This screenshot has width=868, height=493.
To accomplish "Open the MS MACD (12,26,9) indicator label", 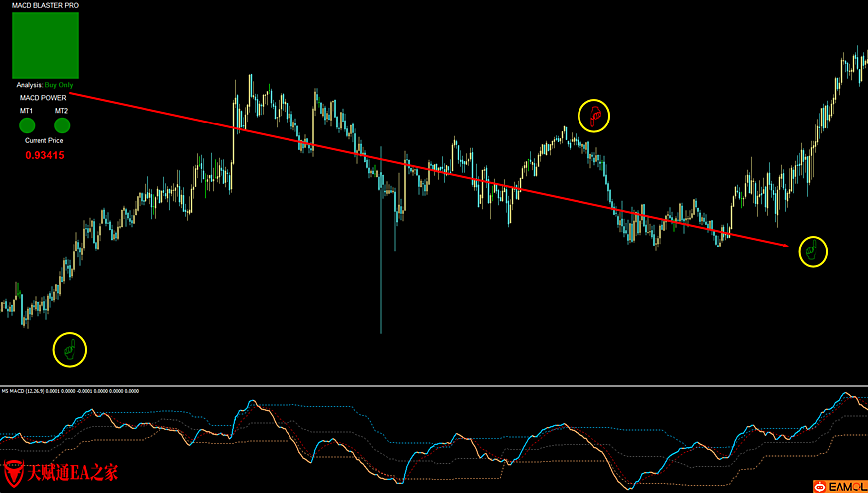I will click(x=70, y=391).
